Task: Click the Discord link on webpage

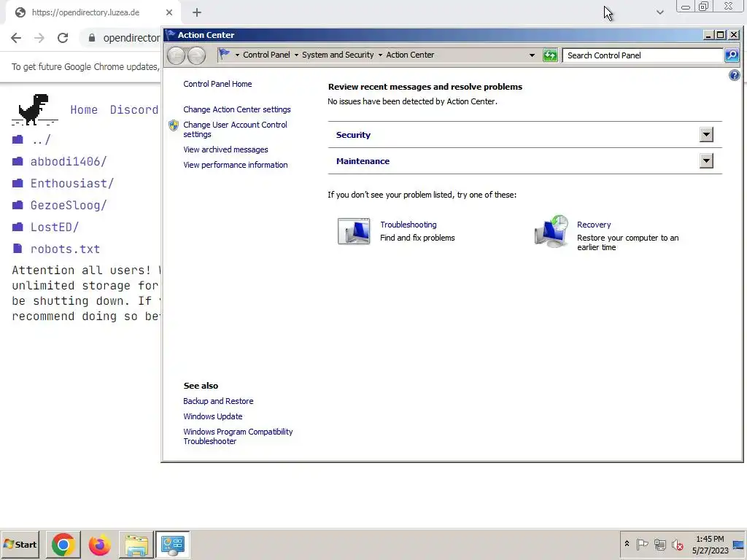Action: [x=134, y=110]
